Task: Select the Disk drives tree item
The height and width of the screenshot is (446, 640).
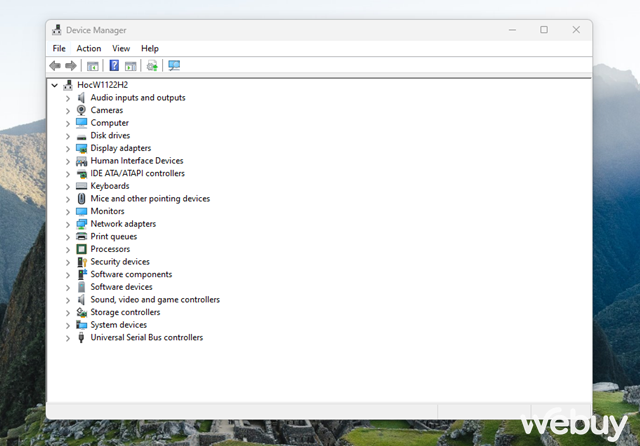Action: coord(110,136)
